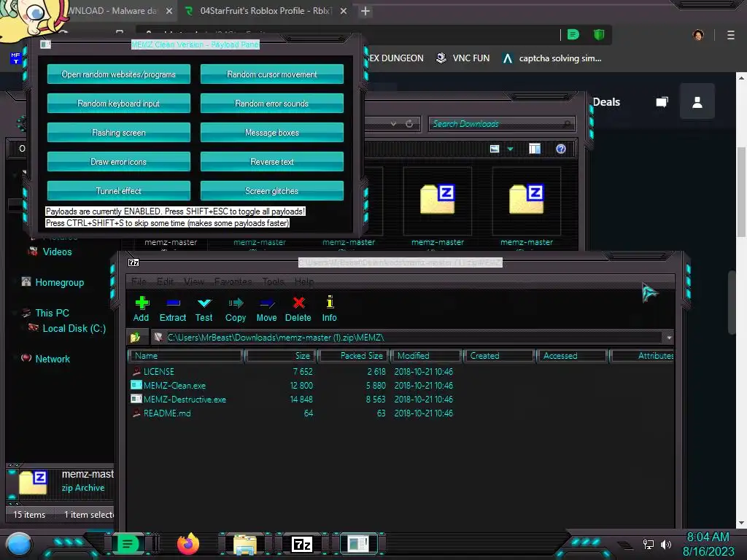Click the devices icon next to Deals

click(x=662, y=102)
